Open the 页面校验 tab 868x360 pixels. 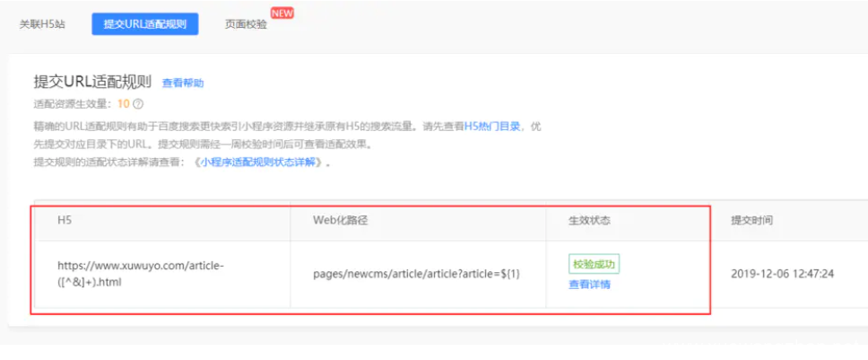click(x=246, y=25)
